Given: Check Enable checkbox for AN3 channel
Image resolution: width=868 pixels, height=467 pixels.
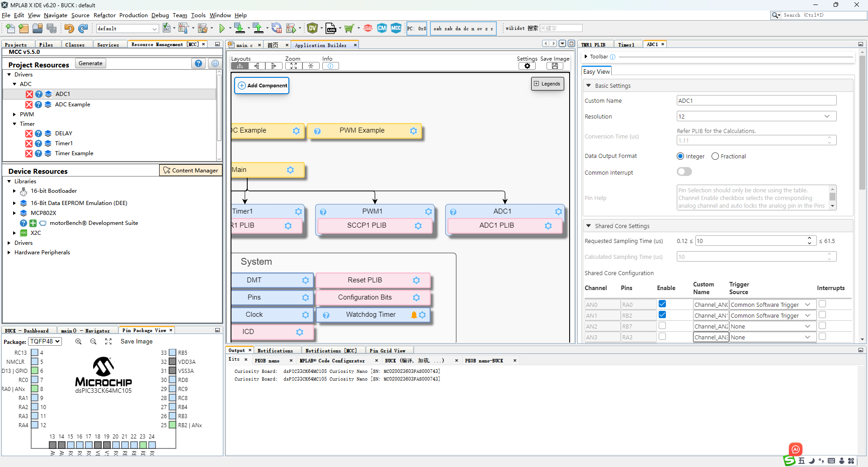Looking at the screenshot, I should click(662, 337).
